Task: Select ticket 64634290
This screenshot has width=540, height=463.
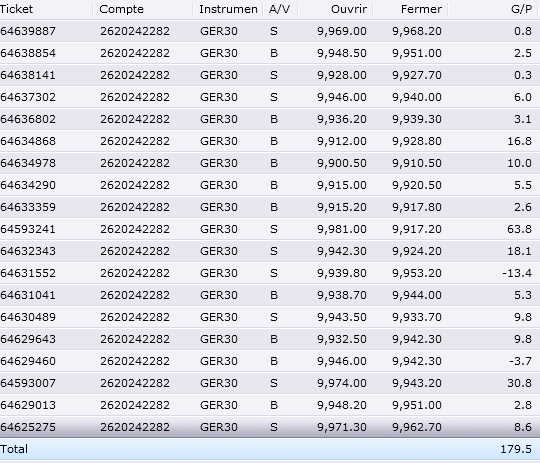Action: [28, 185]
